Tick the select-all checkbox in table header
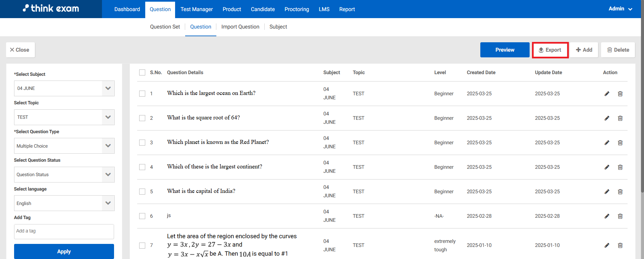Viewport: 644px width, 259px height. pos(142,72)
